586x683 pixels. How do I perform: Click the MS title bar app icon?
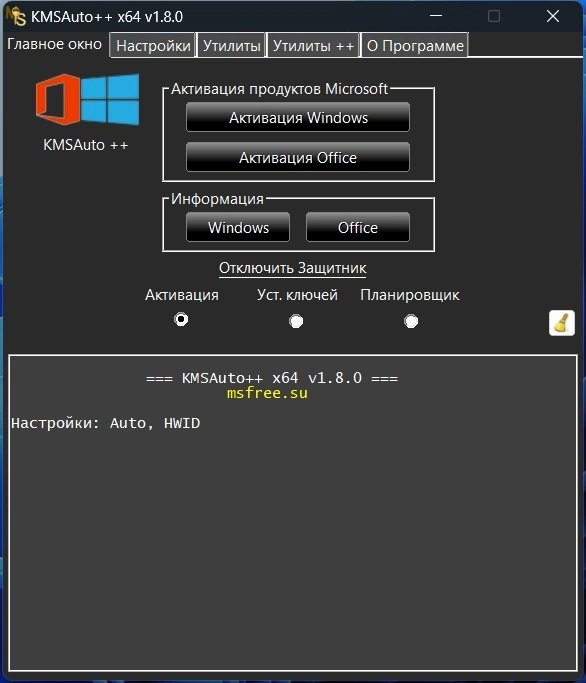pos(16,16)
